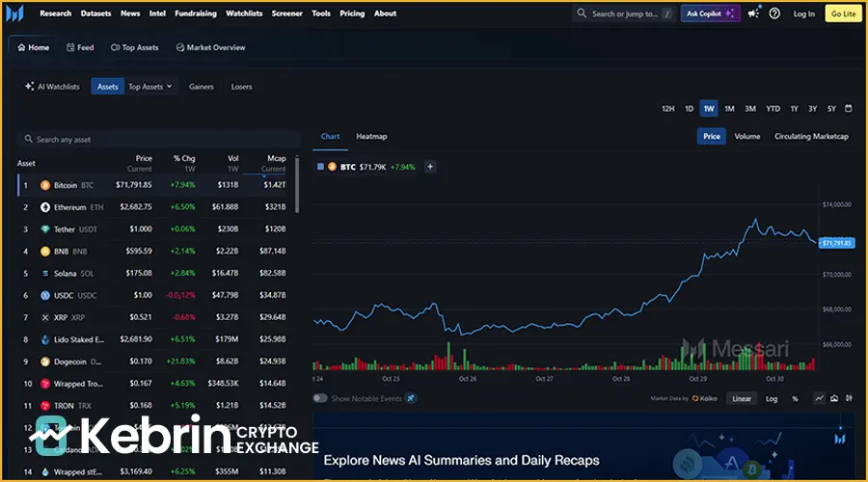Screen dimensions: 868x482
Task: Select Linear scale option
Action: click(742, 398)
